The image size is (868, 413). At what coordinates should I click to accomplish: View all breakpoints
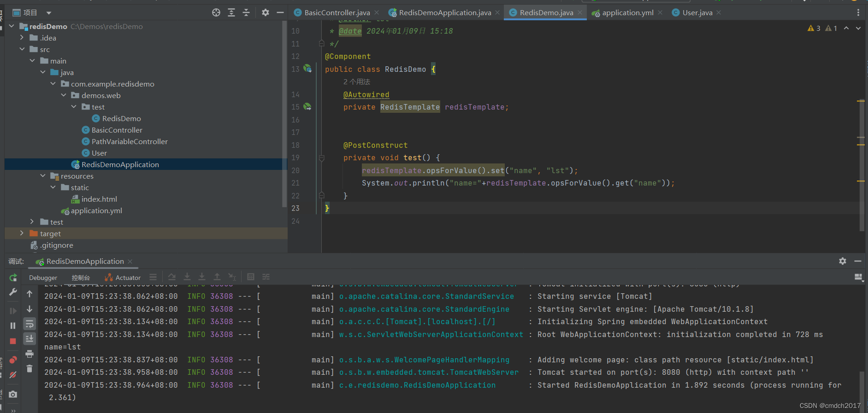click(13, 360)
